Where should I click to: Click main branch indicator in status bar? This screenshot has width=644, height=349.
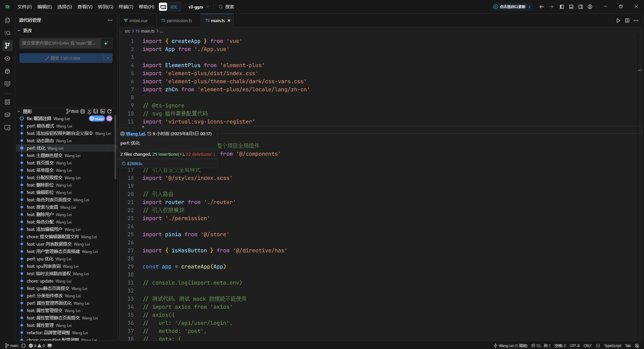tap(12, 346)
